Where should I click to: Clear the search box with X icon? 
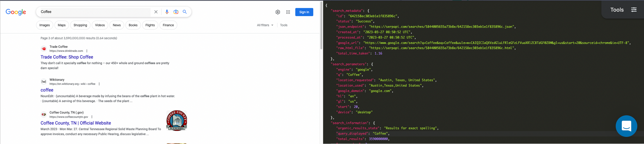pyautogui.click(x=156, y=12)
